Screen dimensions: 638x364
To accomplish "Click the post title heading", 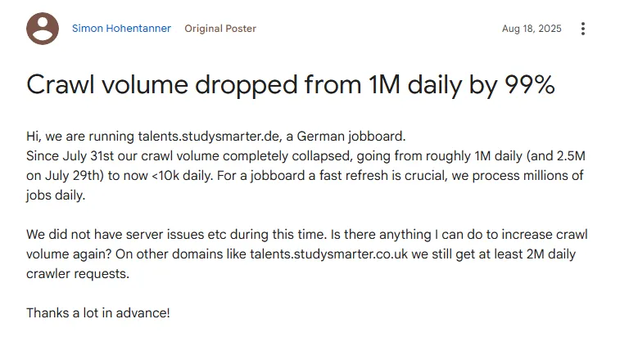I will 291,85.
